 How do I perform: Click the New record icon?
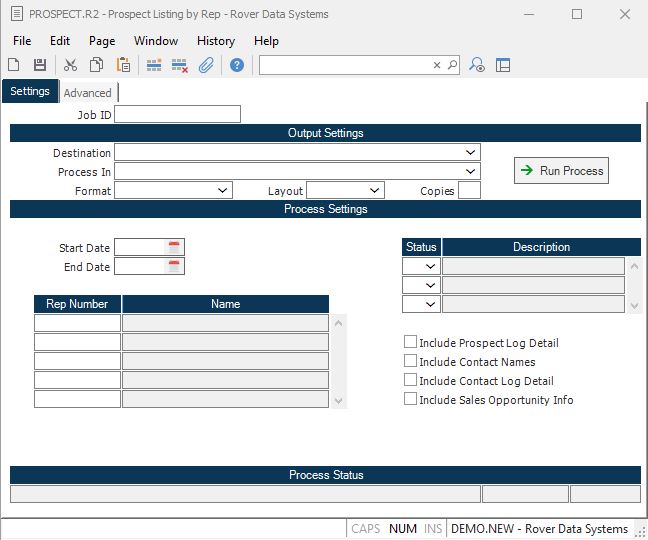coord(15,65)
